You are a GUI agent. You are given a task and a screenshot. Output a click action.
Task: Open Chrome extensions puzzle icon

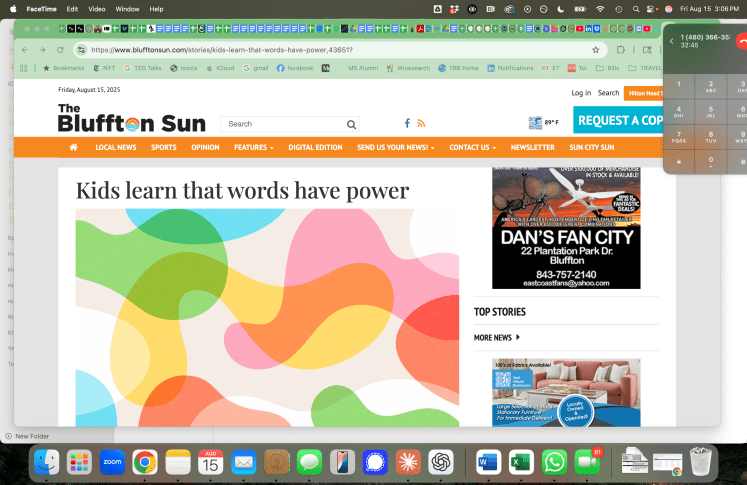621,49
